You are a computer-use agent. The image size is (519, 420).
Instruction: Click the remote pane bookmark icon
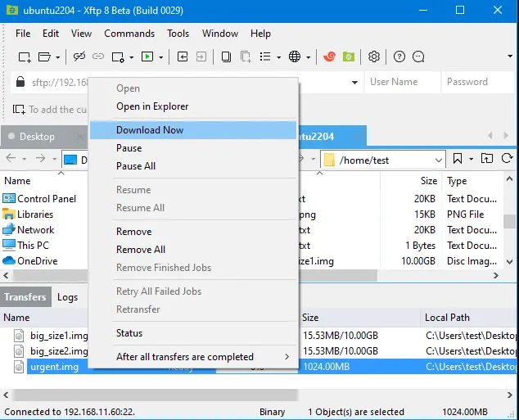pyautogui.click(x=458, y=159)
